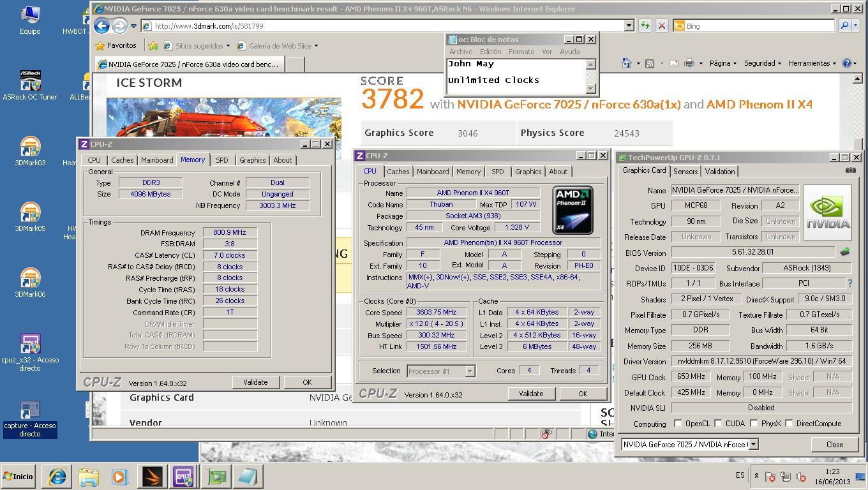This screenshot has height=490, width=868.
Task: Open Windows Media Player taskbar icon
Action: [120, 477]
